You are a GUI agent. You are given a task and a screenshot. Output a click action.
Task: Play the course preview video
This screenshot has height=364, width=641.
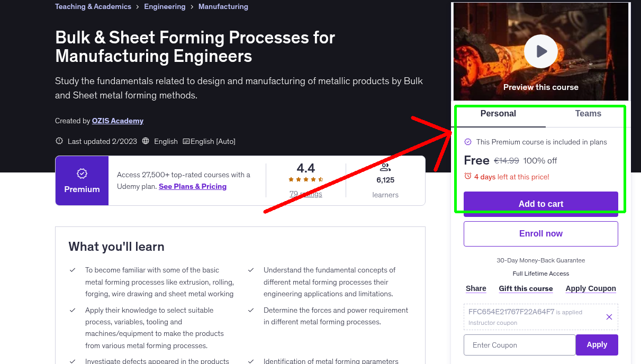[x=540, y=51]
